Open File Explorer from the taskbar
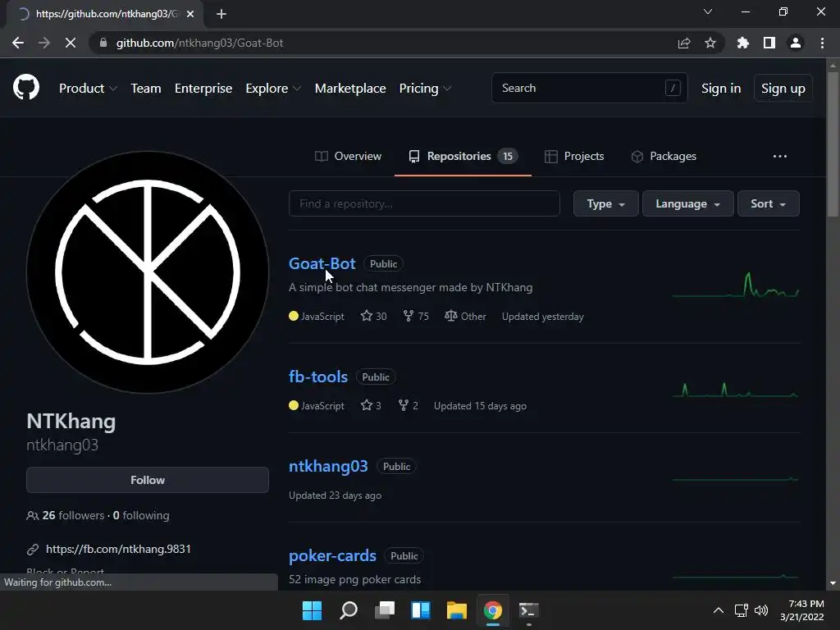Viewport: 840px width, 630px height. pos(456,610)
